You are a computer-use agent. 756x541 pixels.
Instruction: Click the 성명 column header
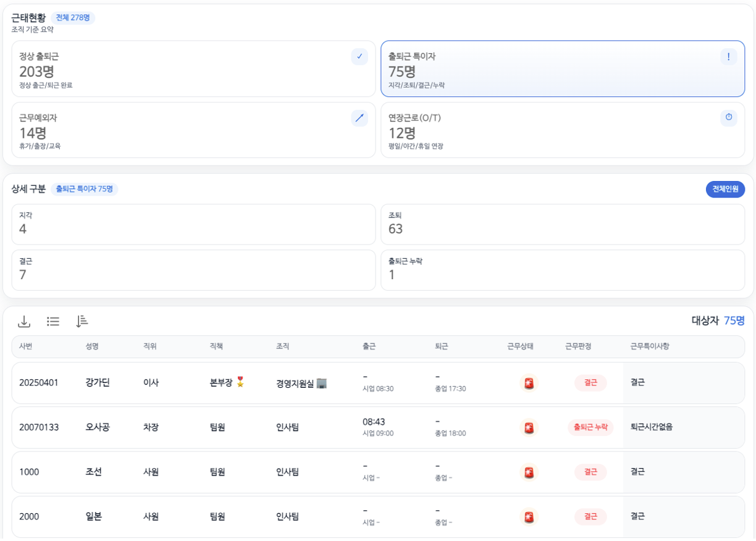pyautogui.click(x=92, y=346)
